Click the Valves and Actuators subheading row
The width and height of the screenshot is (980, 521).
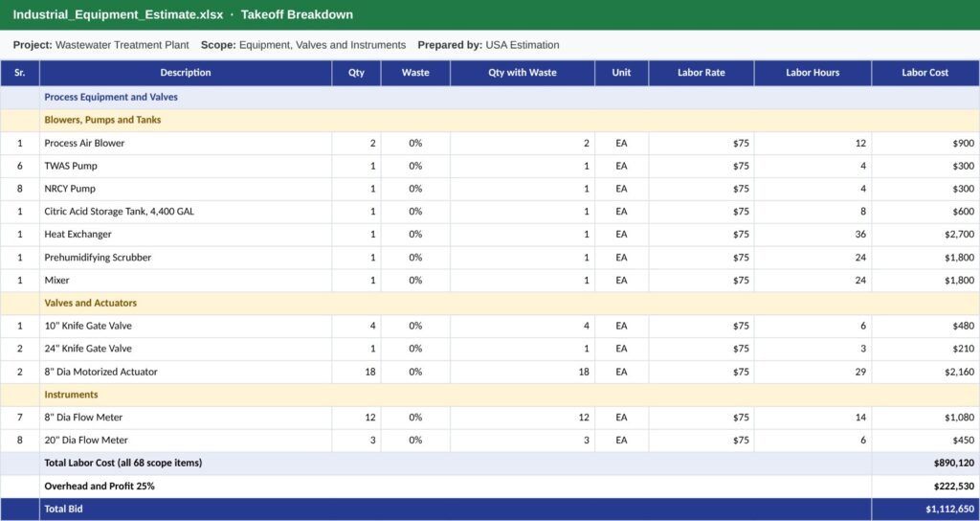click(490, 304)
